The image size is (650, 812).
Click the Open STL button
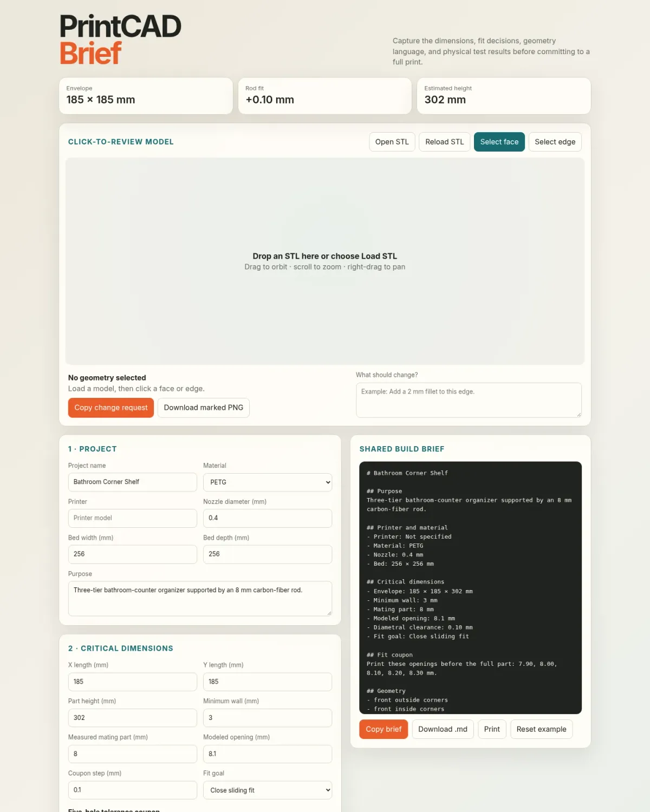pyautogui.click(x=392, y=142)
